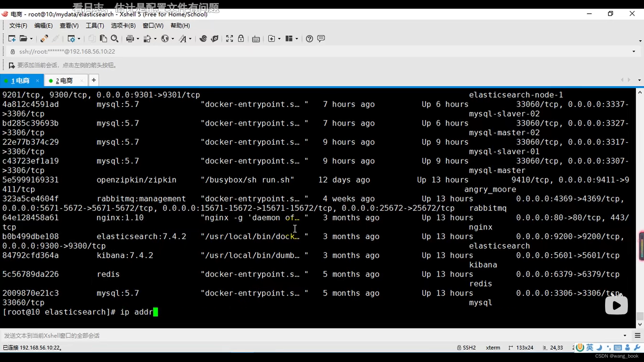Expand the globe encoding dropdown arrow
The width and height of the screenshot is (644, 362).
point(173,39)
